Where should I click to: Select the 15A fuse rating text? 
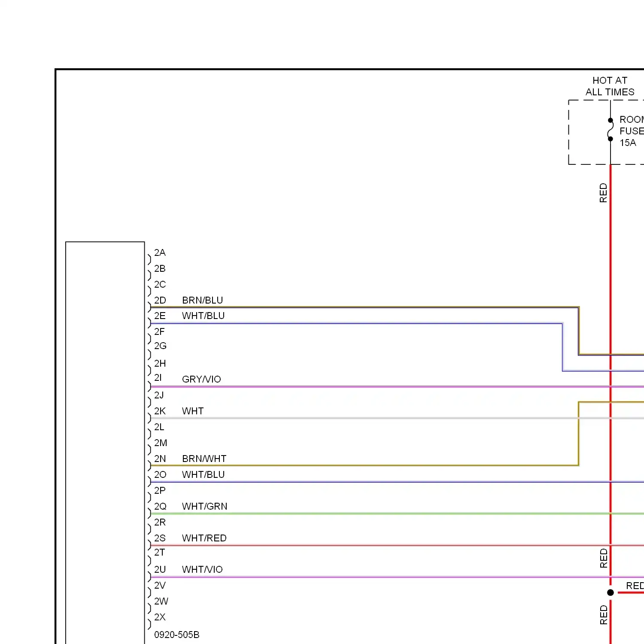pos(628,143)
